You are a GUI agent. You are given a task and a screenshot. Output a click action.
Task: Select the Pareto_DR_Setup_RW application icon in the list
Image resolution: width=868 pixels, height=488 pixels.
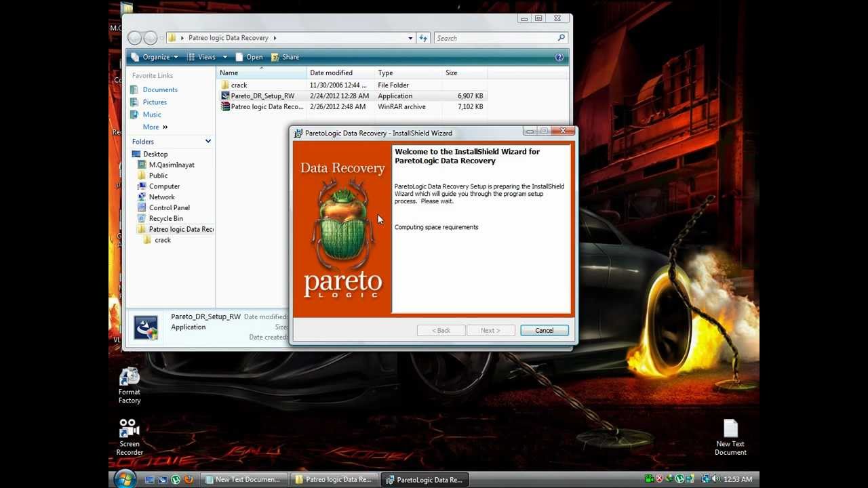coord(225,96)
